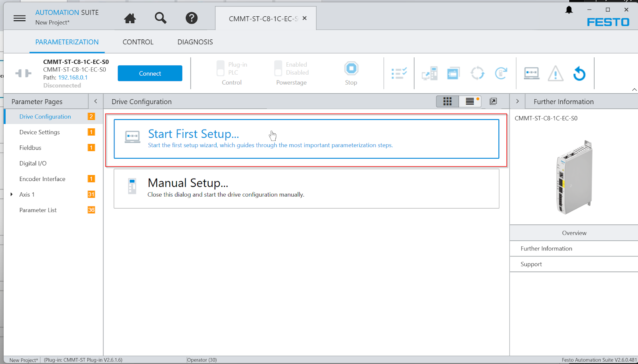Screen dimensions: 638x364
Task: Click the Plug-in CMMT-ST version status text
Action: tap(83, 360)
